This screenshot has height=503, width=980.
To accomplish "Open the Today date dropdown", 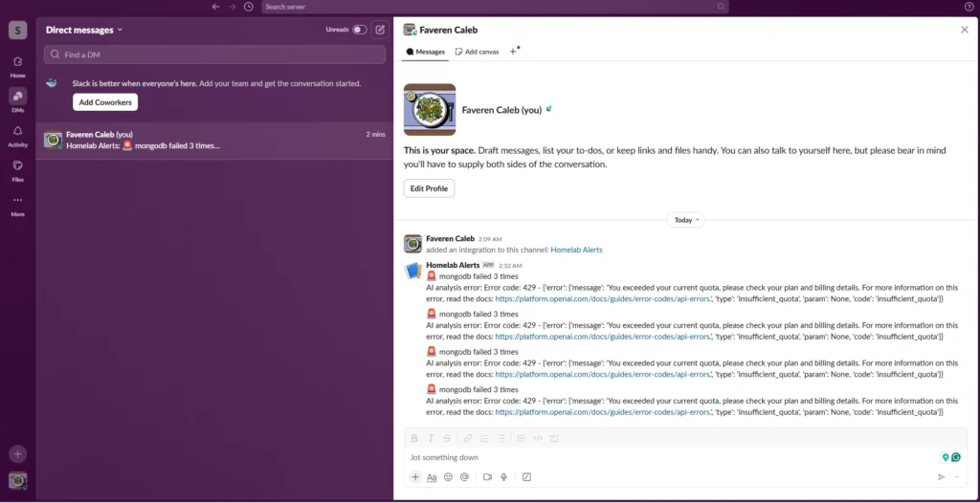I will point(685,220).
